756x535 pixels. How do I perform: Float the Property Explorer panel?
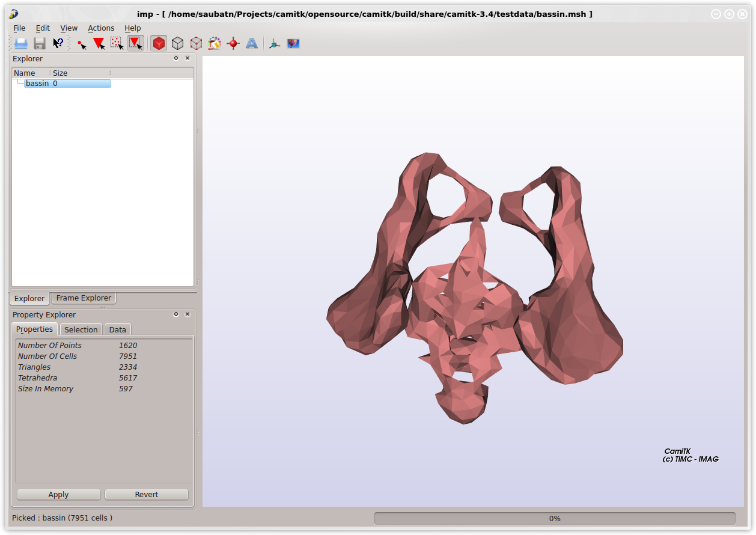pyautogui.click(x=176, y=314)
